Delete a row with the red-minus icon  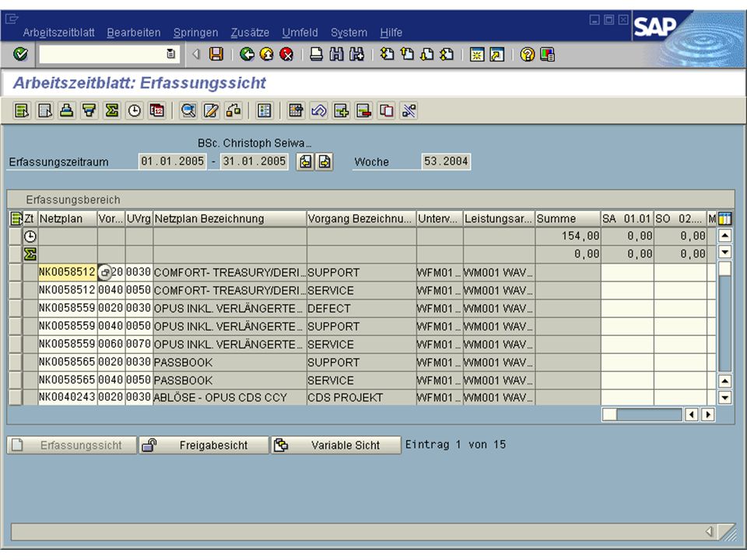click(x=363, y=111)
